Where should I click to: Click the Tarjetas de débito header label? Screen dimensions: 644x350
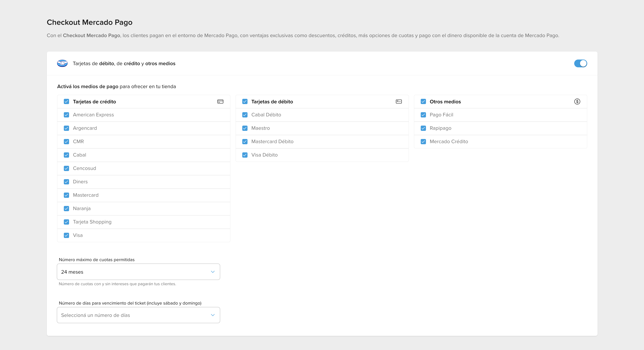(x=272, y=102)
